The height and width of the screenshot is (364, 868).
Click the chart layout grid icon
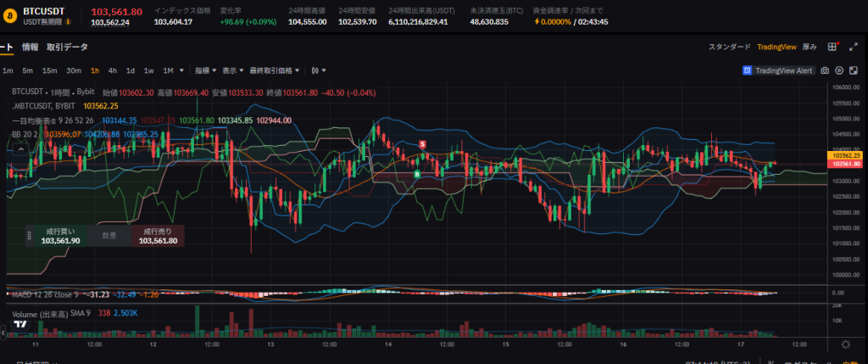[833, 48]
